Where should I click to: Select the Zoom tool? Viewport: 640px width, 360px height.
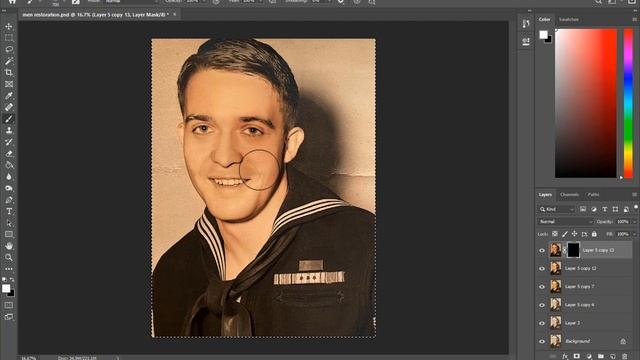click(9, 258)
